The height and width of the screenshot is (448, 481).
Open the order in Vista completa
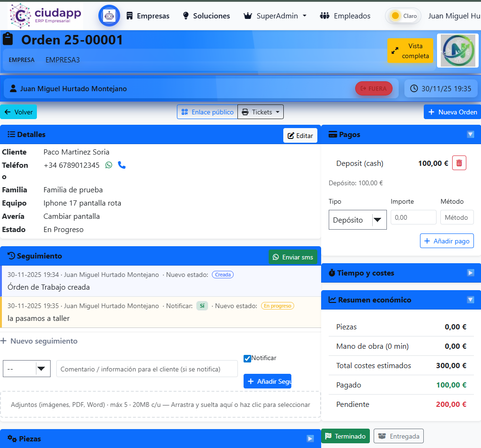[410, 51]
